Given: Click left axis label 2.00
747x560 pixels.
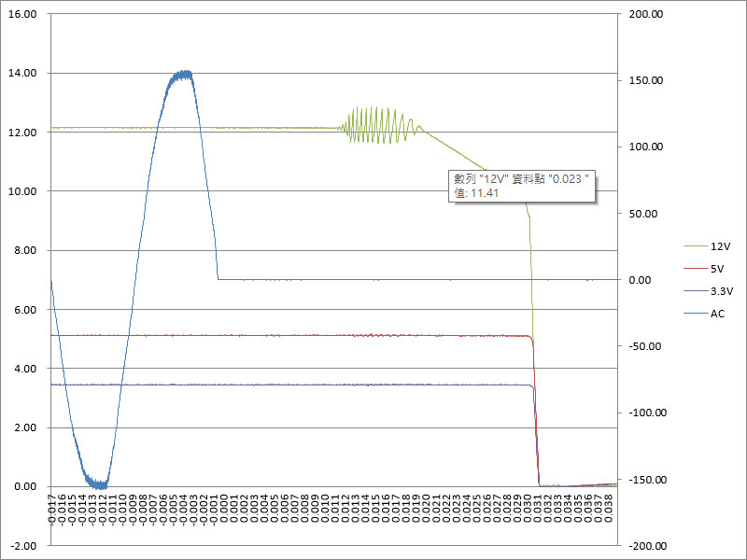Looking at the screenshot, I should pos(25,427).
